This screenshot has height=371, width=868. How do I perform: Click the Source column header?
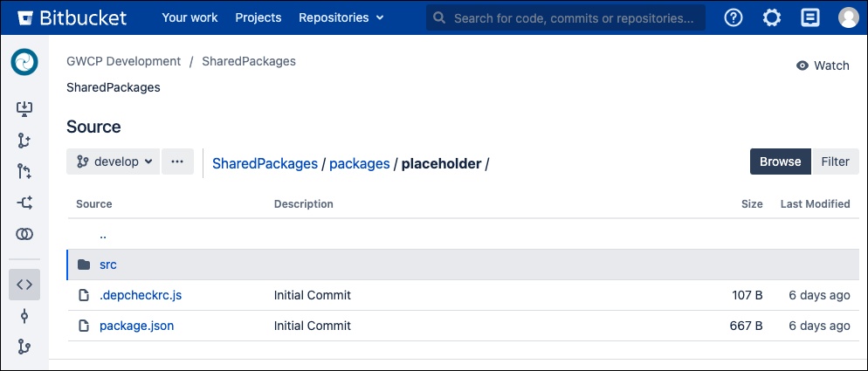tap(94, 203)
